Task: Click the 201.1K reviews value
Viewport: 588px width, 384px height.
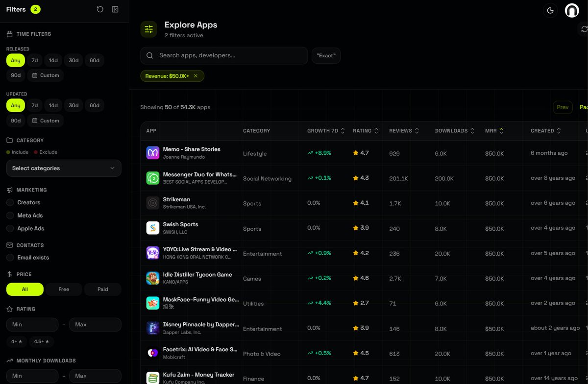Action: coord(398,178)
